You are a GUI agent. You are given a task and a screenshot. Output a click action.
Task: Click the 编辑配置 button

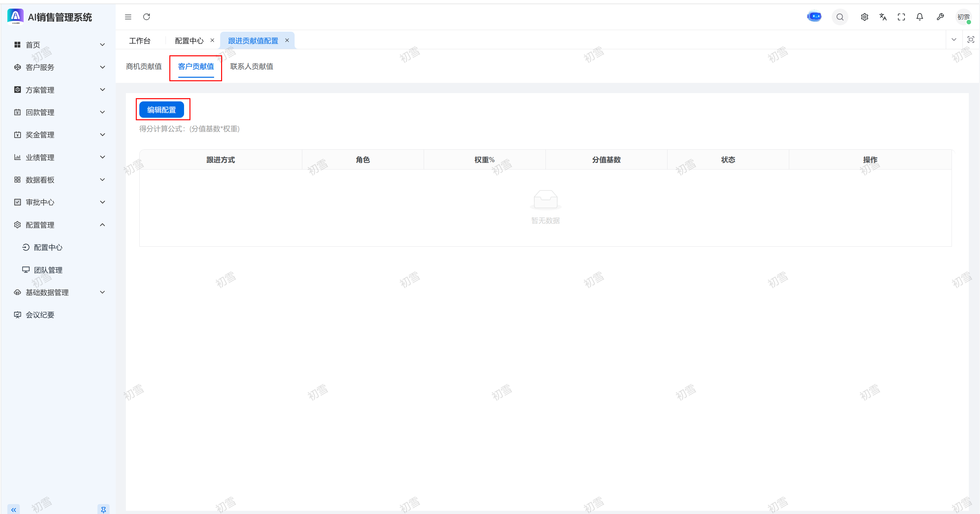(161, 110)
